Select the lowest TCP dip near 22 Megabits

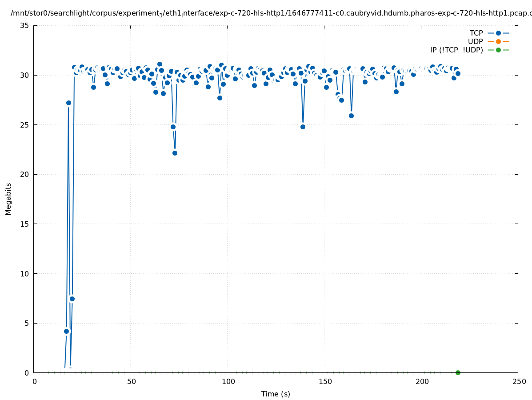point(175,153)
